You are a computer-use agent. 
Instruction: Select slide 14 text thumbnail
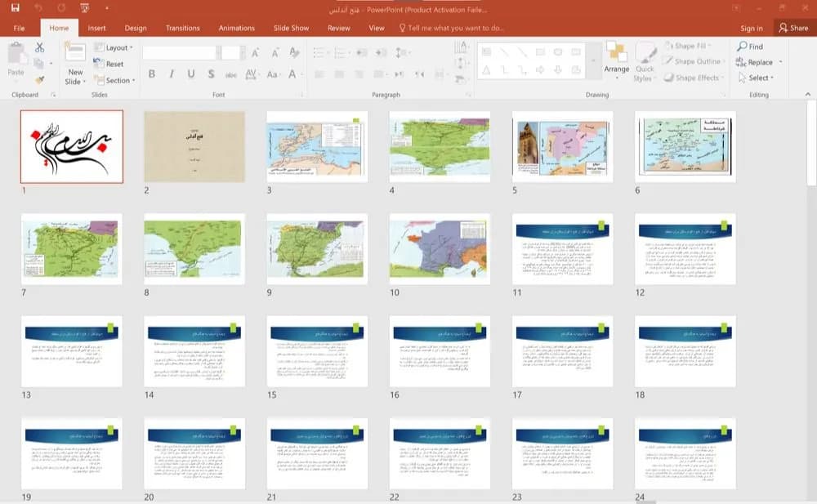point(194,350)
